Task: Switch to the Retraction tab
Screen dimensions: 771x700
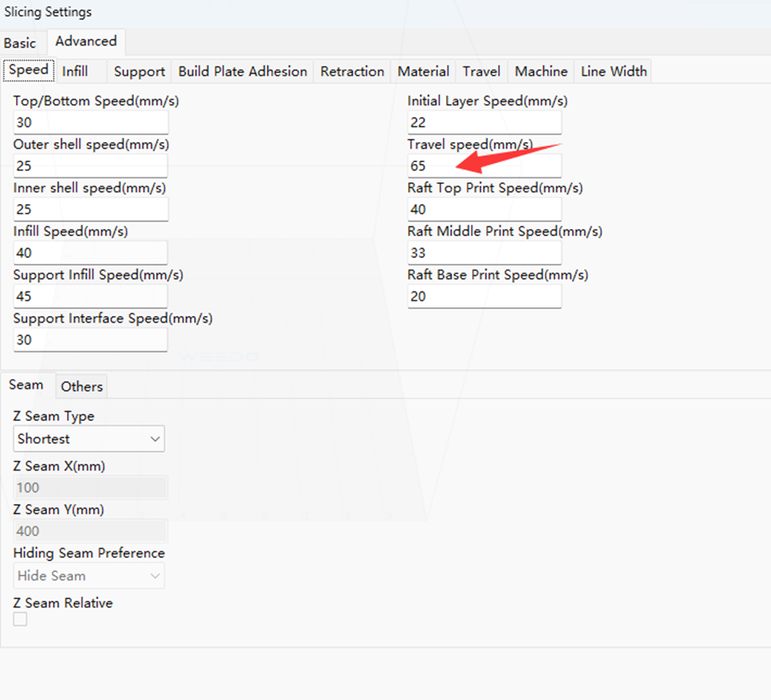Action: (352, 71)
